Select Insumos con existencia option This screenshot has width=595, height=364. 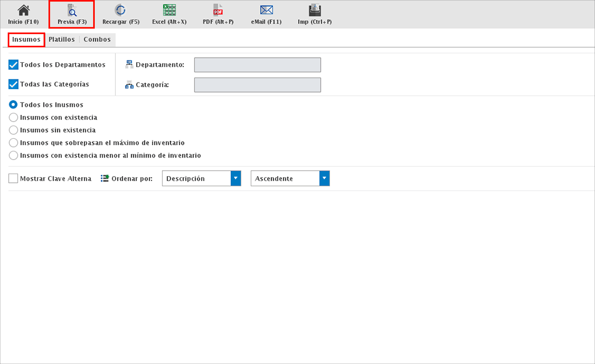tap(14, 117)
